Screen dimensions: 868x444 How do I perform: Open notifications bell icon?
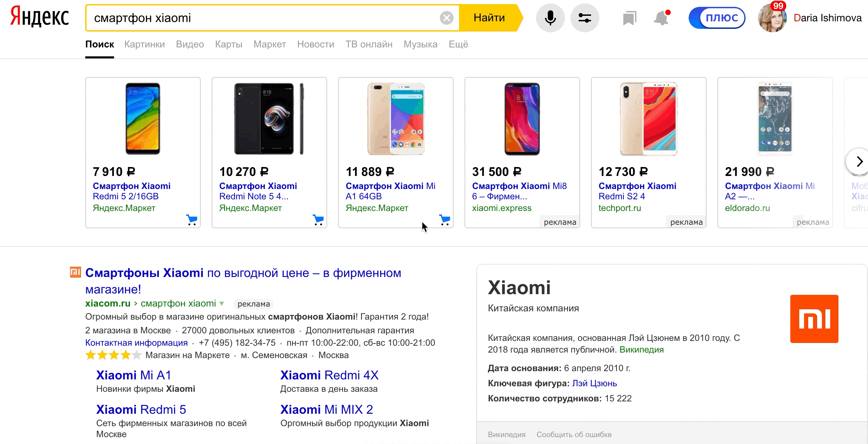tap(661, 18)
